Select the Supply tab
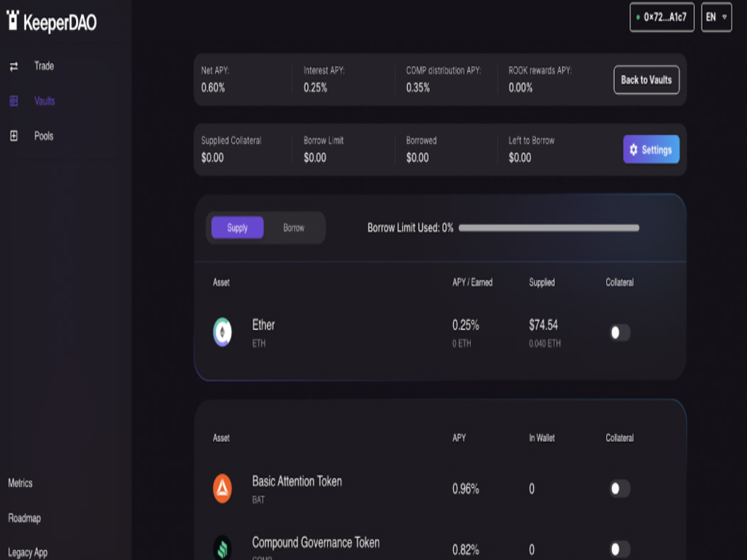 tap(237, 228)
